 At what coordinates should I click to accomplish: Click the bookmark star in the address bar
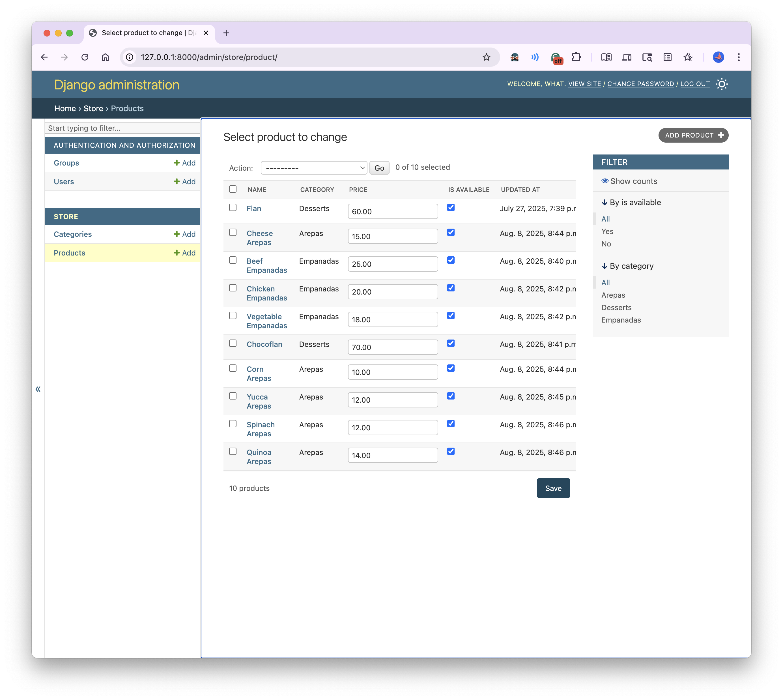pyautogui.click(x=486, y=57)
